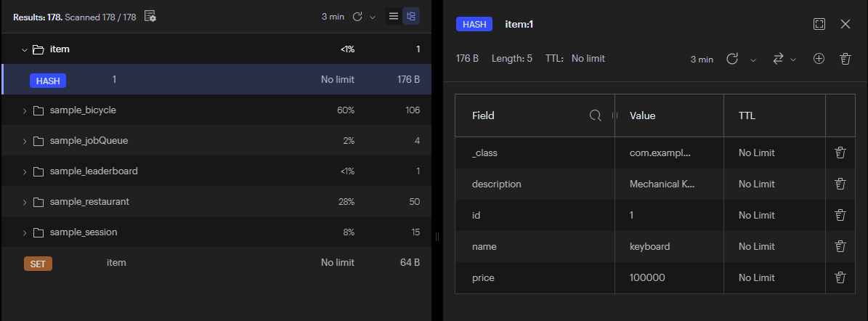Click the HASH badge in details header

pos(474,25)
